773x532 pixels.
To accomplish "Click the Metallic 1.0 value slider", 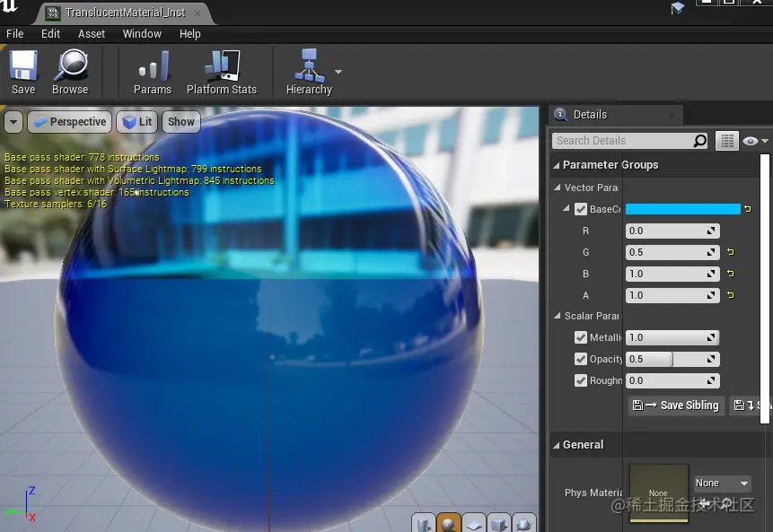I will click(672, 337).
